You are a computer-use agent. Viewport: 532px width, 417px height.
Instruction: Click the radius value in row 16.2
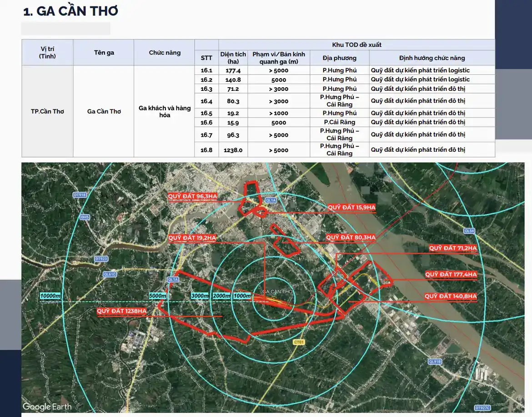point(279,79)
